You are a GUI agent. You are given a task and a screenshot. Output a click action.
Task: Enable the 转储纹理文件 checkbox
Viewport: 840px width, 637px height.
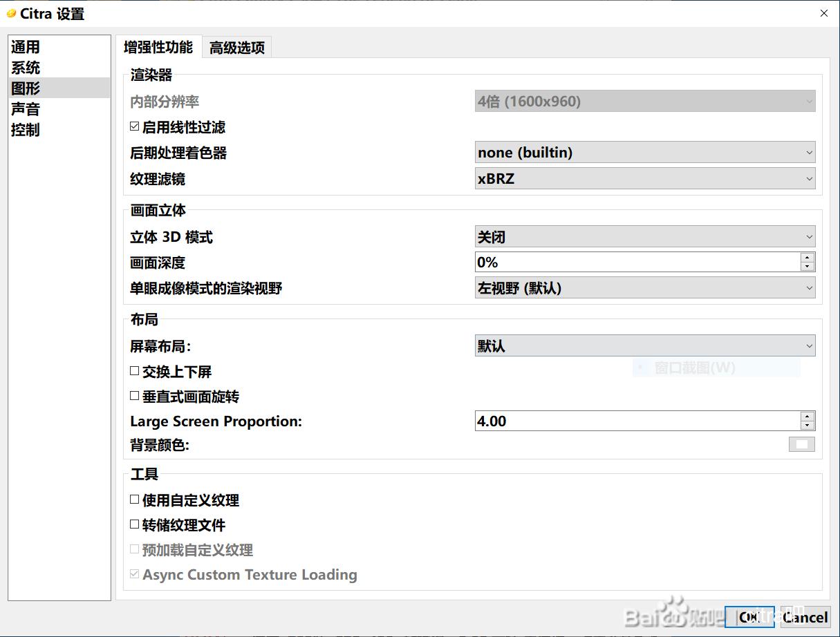pos(134,525)
